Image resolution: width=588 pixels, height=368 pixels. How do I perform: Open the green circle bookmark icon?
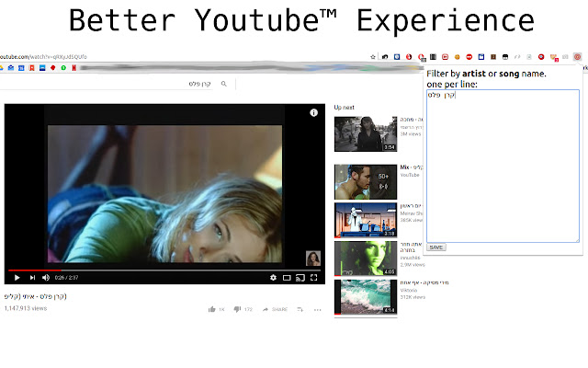[x=63, y=68]
